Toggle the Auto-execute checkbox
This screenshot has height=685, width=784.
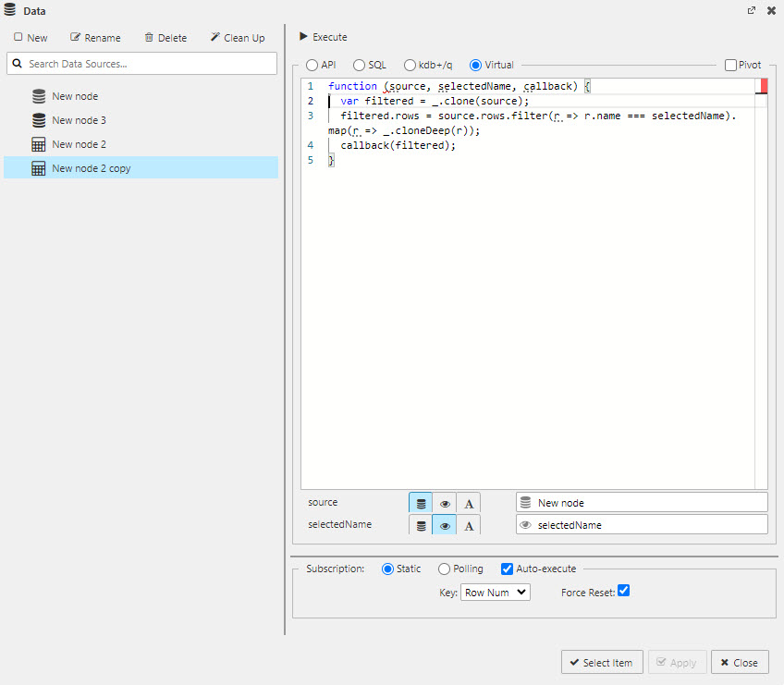pyautogui.click(x=507, y=569)
